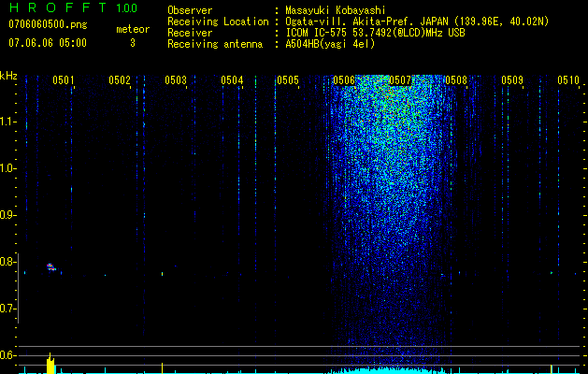The height and width of the screenshot is (374, 588).
Task: Click the kHz axis unit label
Action: [8, 76]
